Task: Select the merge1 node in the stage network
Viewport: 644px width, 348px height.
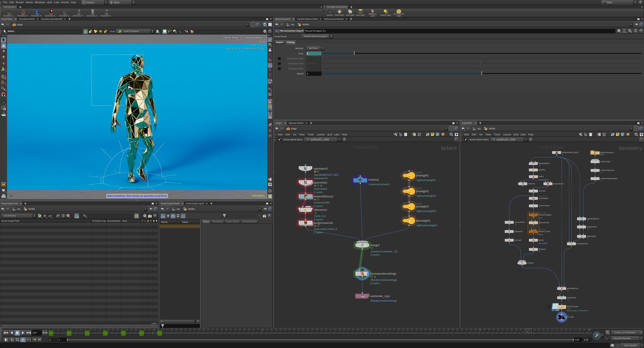Action: 362,245
